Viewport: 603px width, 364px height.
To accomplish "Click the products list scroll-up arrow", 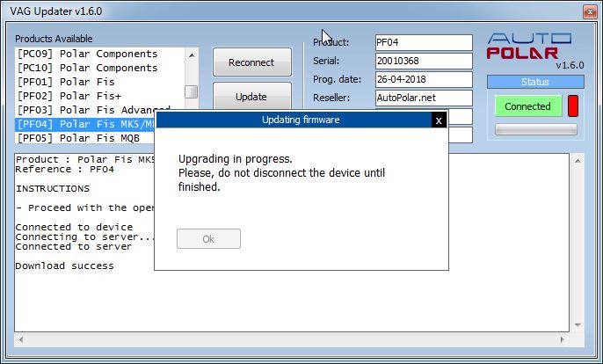I will 192,55.
